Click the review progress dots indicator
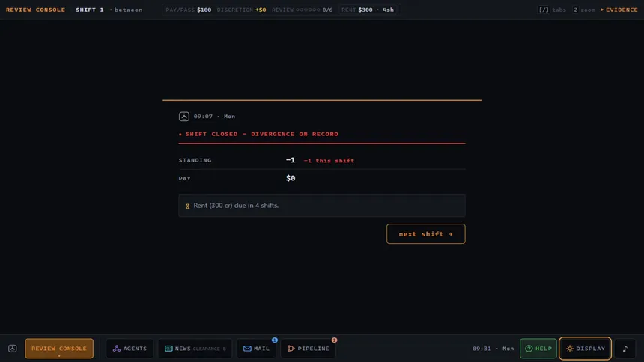Image resolution: width=644 pixels, height=362 pixels. [x=308, y=10]
